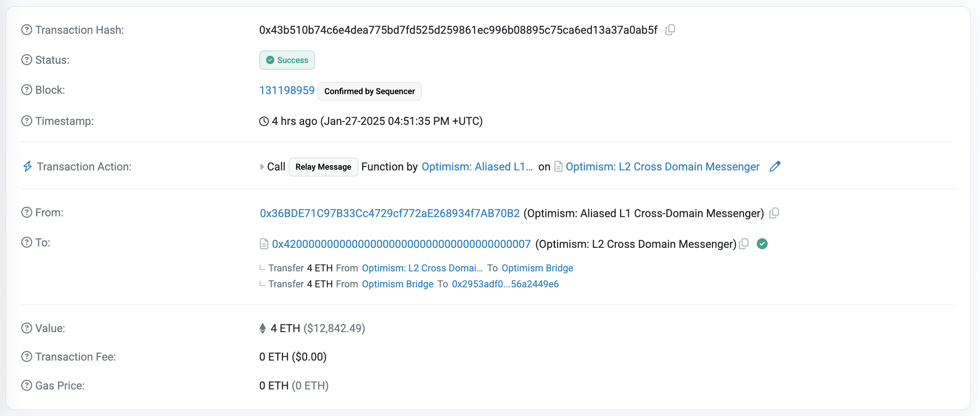Click the pencil icon to edit address name tag

tap(775, 167)
